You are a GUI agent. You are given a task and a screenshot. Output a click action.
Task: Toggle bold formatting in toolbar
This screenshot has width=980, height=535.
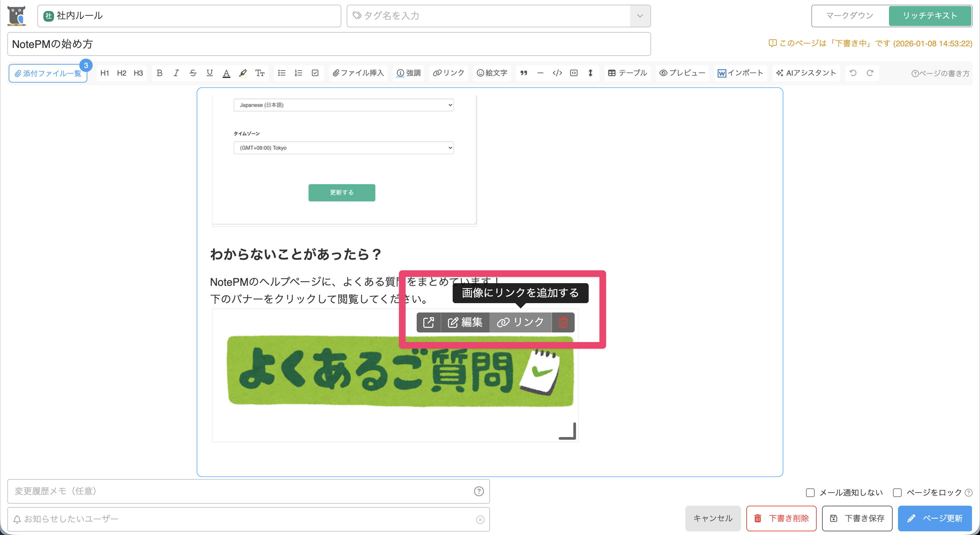coord(159,73)
